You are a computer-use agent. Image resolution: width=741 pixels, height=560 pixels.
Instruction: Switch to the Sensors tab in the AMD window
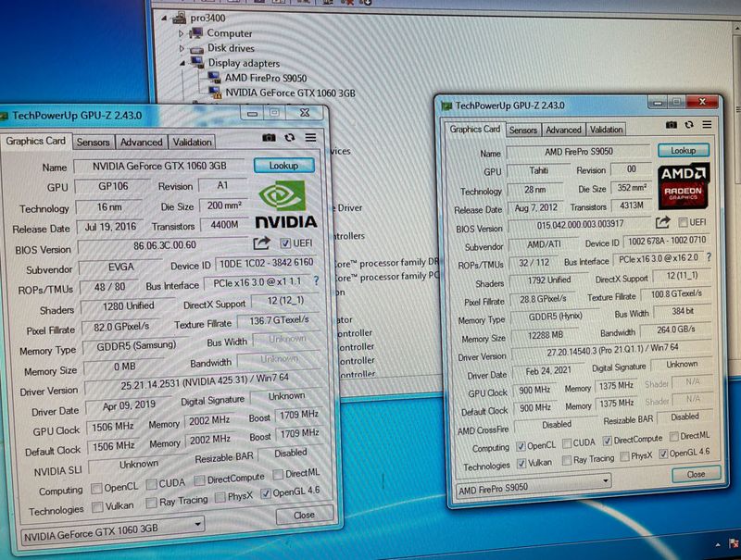pyautogui.click(x=523, y=130)
